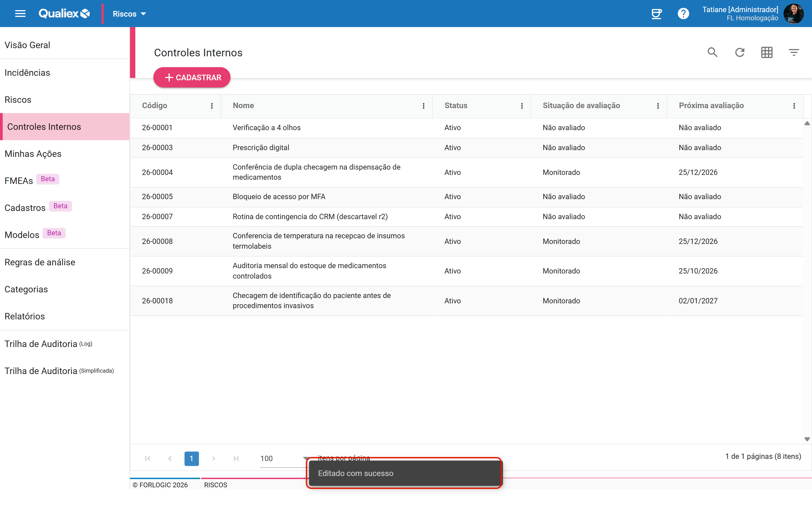Click the CADASTRAR button
The width and height of the screenshot is (812, 507).
click(x=192, y=77)
